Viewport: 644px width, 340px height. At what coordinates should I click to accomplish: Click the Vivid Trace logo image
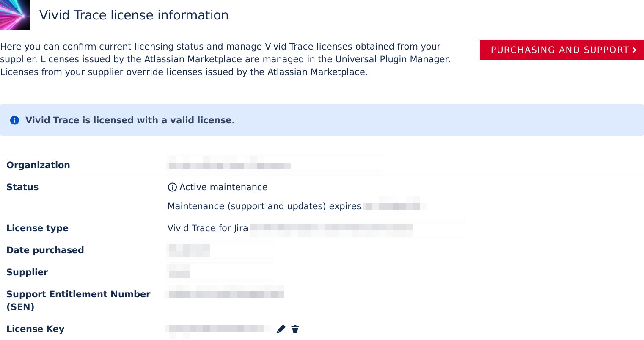click(x=15, y=15)
